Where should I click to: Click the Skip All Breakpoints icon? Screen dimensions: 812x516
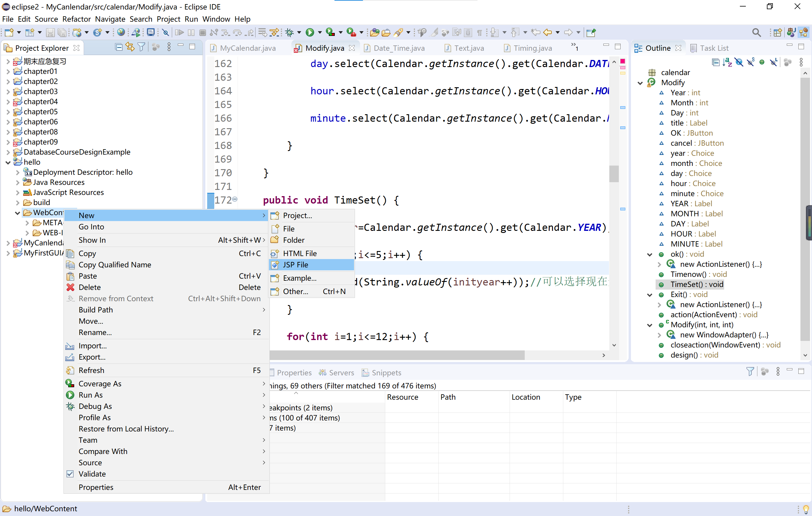(x=165, y=32)
